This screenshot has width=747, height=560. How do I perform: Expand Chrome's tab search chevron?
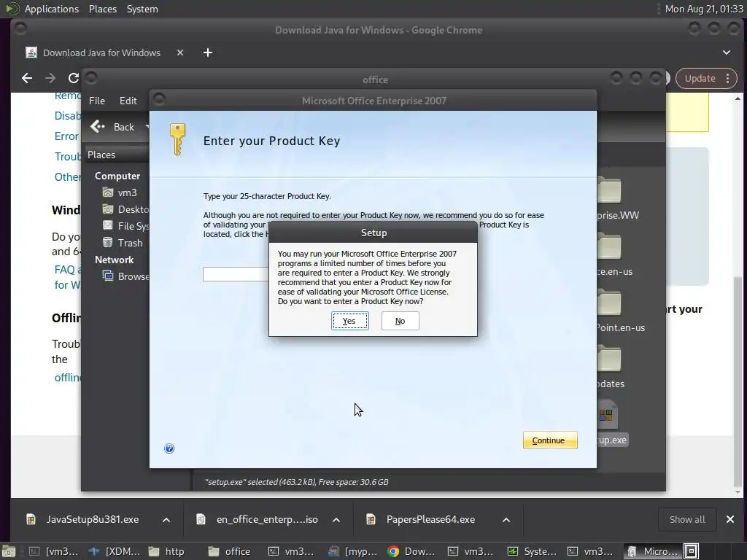[727, 52]
